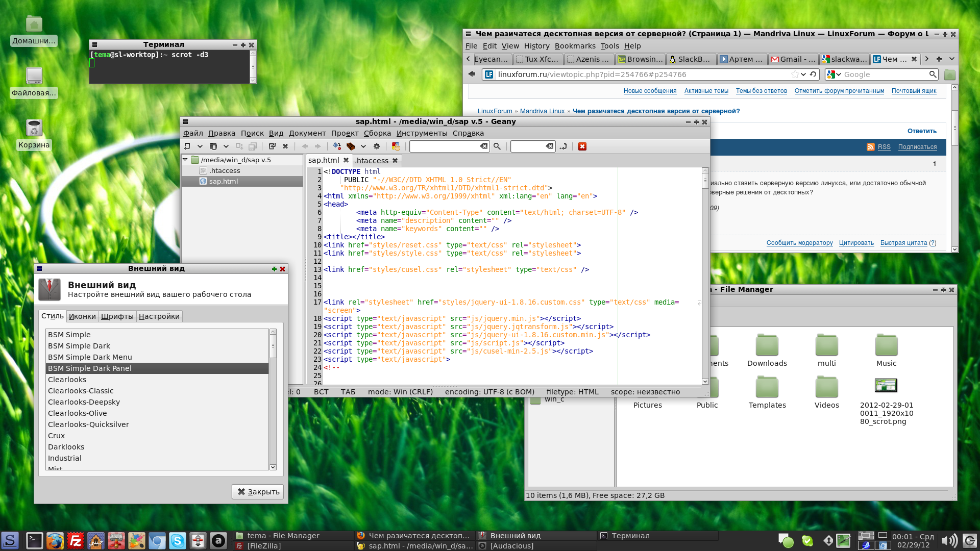Screen dimensions: 980x551
Task: Click the reload icon in Firefox URL bar
Action: [x=813, y=74]
